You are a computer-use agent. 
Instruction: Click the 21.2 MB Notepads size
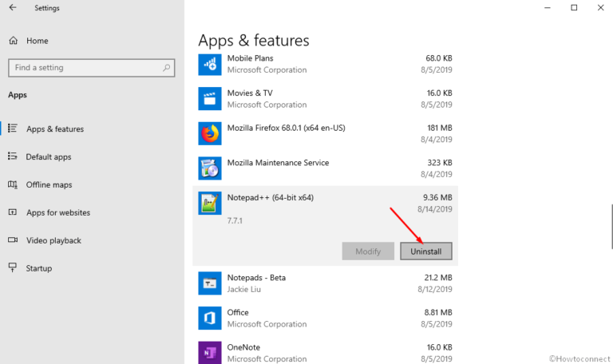pos(438,278)
